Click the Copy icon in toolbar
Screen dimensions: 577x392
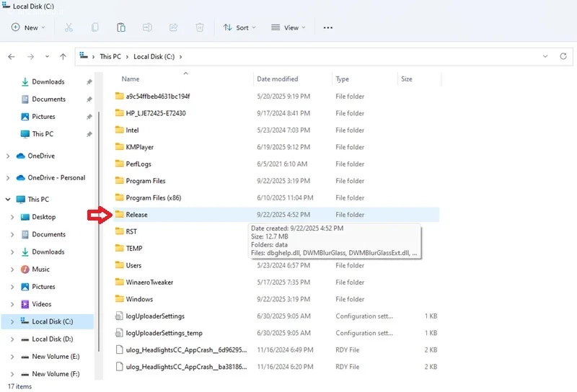tap(95, 27)
